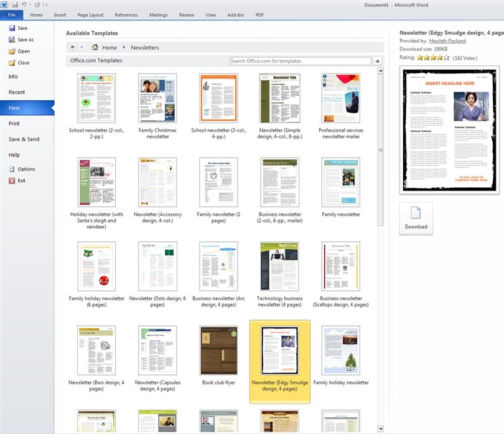Click the Home house icon in breadcrumb

coord(95,47)
